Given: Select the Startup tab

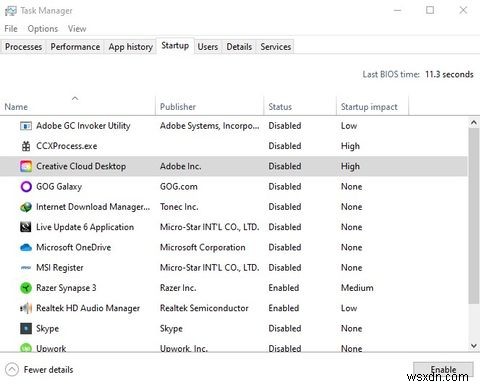Looking at the screenshot, I should [175, 45].
